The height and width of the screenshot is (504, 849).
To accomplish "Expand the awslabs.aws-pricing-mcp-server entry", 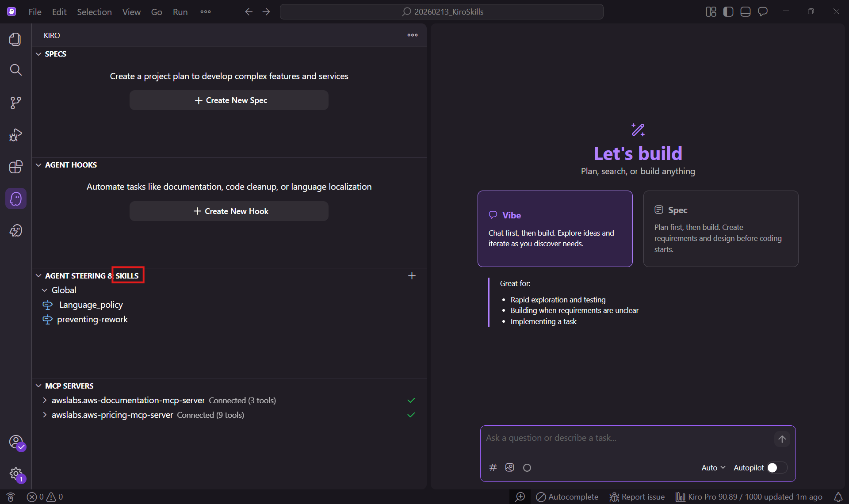I will click(x=45, y=415).
